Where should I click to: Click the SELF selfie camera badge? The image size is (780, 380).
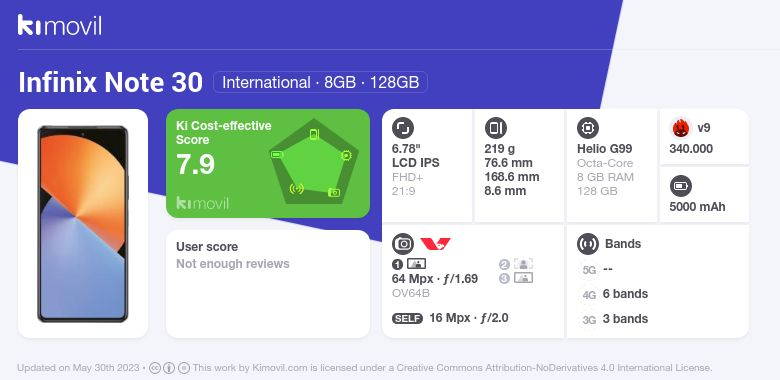click(x=407, y=318)
